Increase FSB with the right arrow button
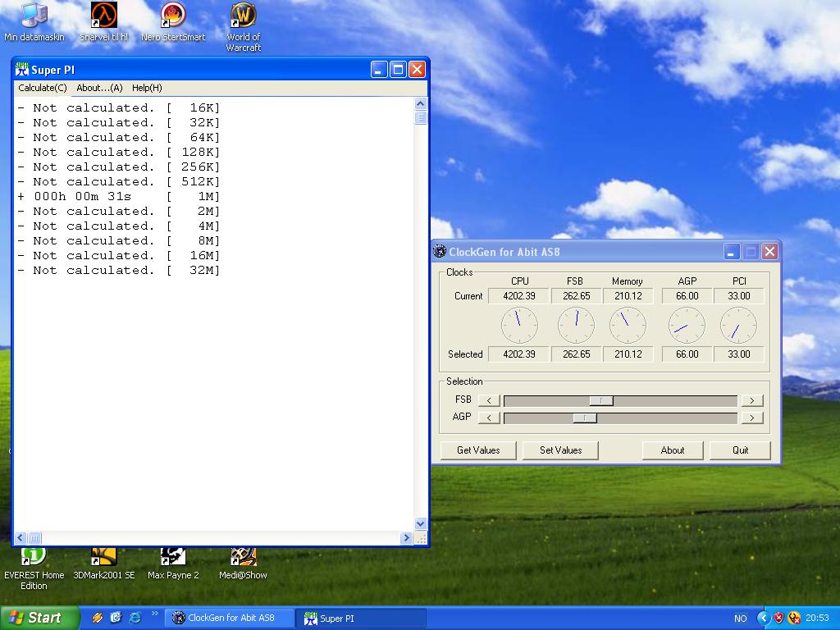Viewport: 840px width, 630px height. [752, 400]
